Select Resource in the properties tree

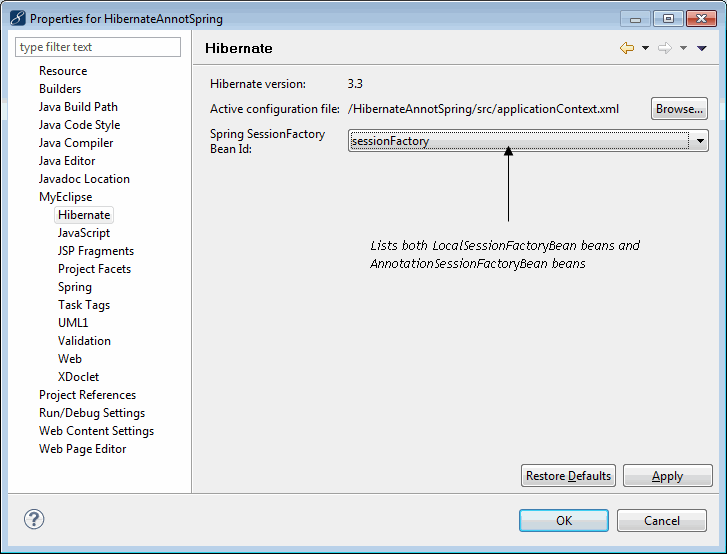point(63,71)
